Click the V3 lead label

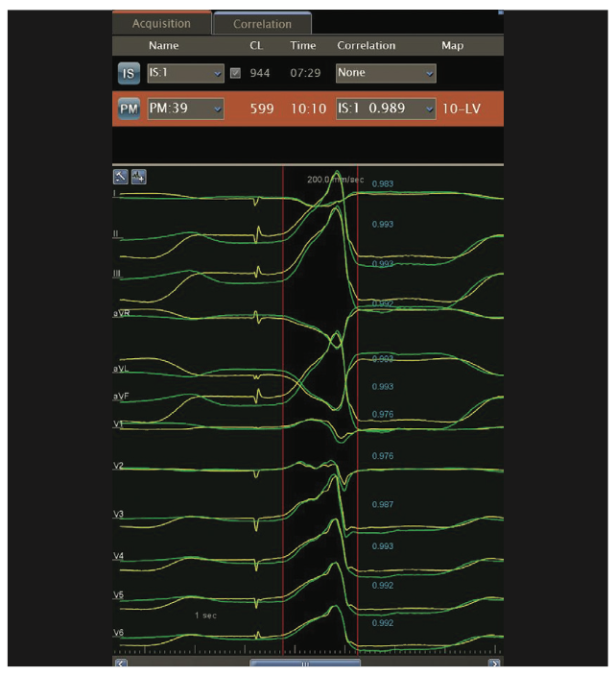click(118, 514)
